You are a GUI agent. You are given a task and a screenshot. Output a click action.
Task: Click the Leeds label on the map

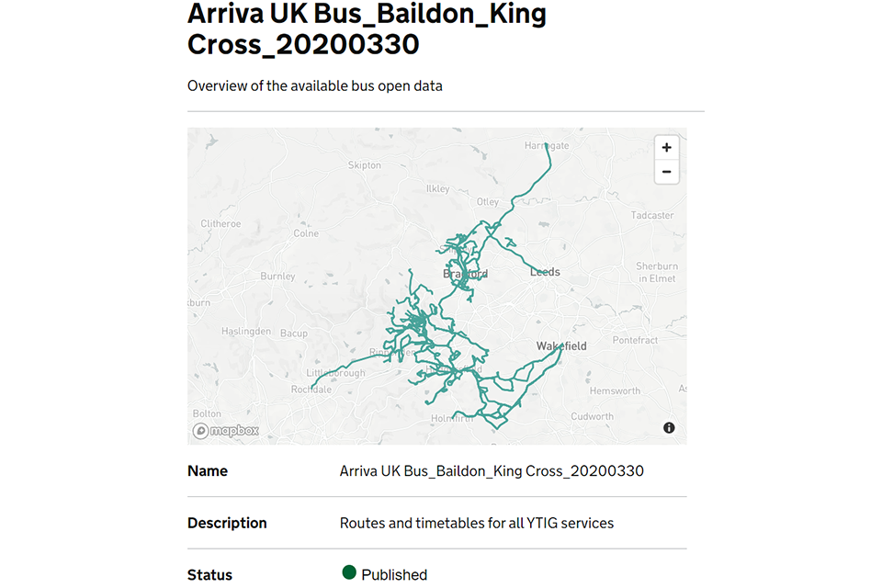point(545,272)
